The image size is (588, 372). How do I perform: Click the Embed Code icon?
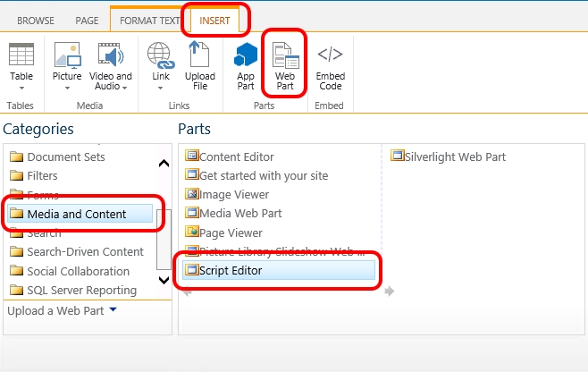[330, 55]
